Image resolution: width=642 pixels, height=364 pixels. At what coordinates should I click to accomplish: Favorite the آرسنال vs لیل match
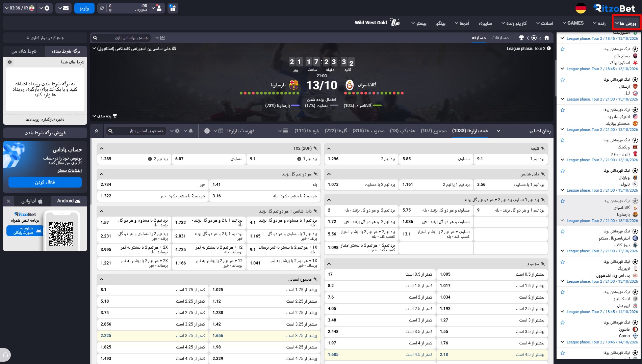[x=563, y=80]
